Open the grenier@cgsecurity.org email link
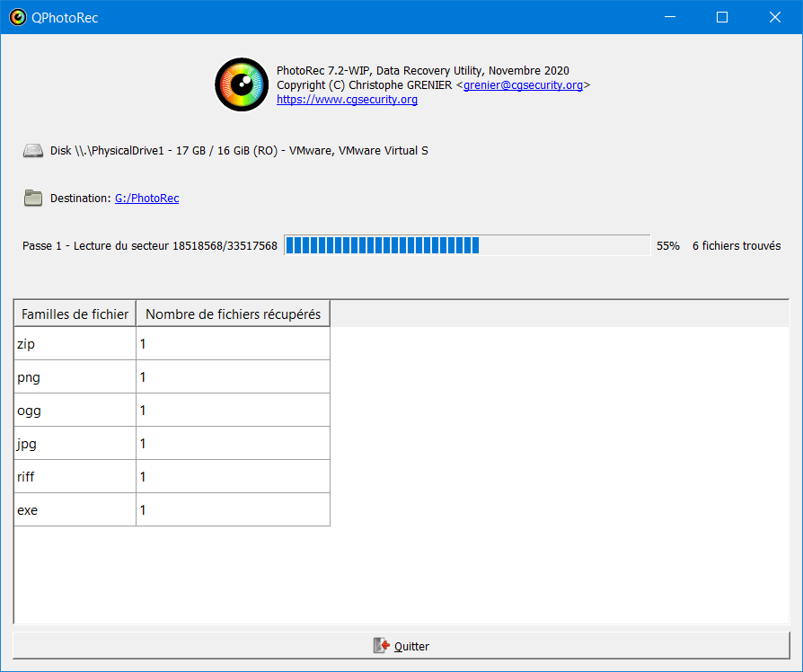This screenshot has width=803, height=672. tap(523, 85)
